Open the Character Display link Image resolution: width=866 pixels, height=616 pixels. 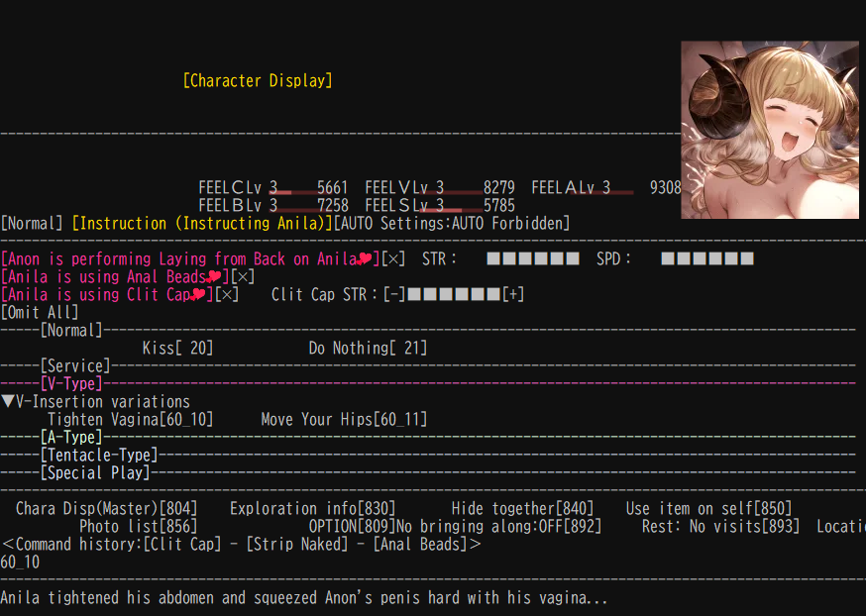(258, 80)
